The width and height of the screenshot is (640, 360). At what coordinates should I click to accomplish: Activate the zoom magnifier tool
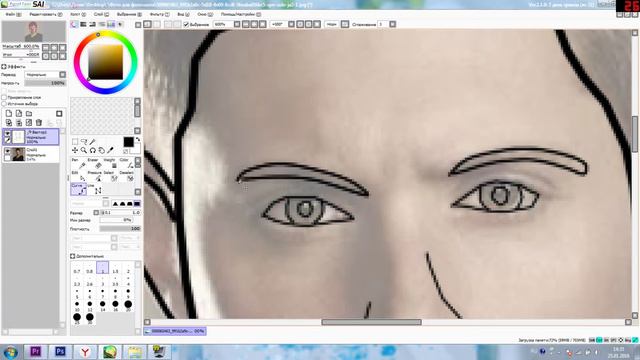tap(84, 150)
